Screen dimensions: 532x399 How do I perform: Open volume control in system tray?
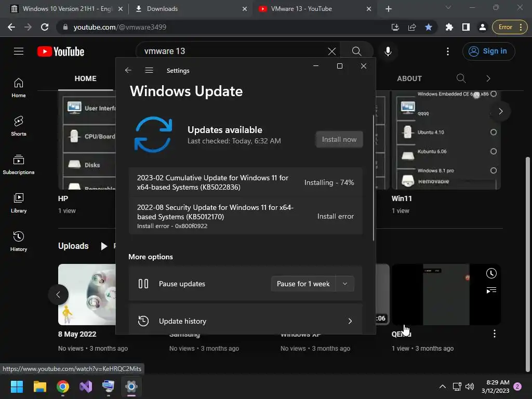pos(470,387)
